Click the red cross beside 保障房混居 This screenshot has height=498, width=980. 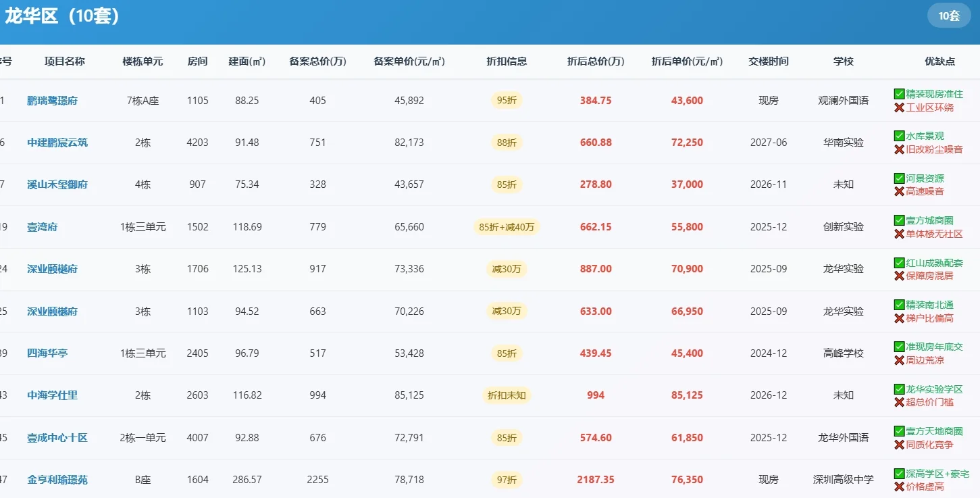[899, 276]
